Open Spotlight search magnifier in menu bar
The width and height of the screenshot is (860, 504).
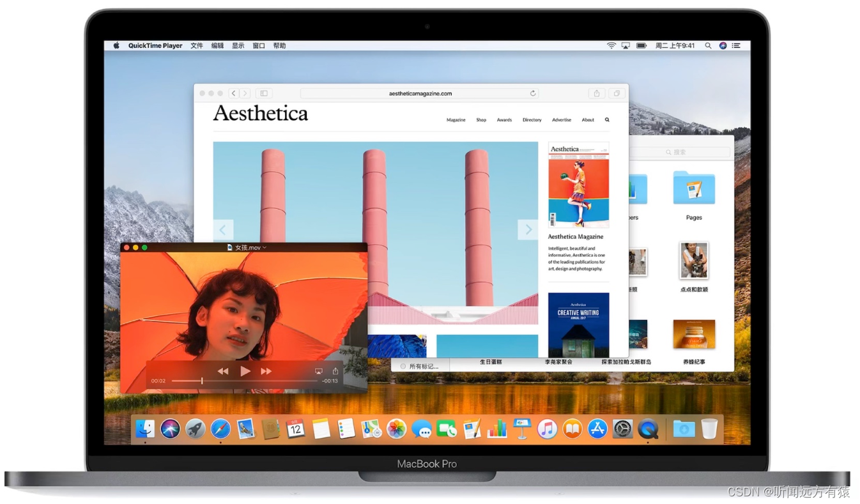pyautogui.click(x=708, y=46)
